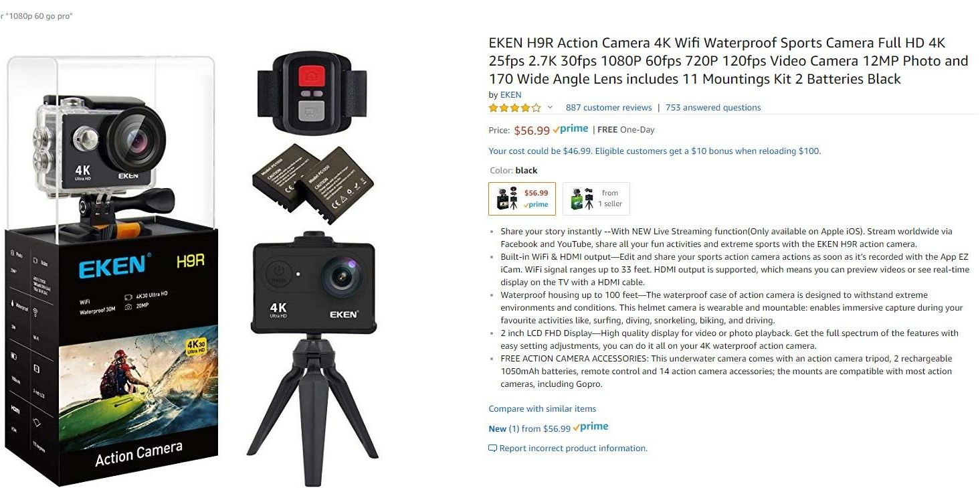Viewport: 980px width, 488px height.
Task: Click the EKEN H9R retail box image
Action: [112, 270]
